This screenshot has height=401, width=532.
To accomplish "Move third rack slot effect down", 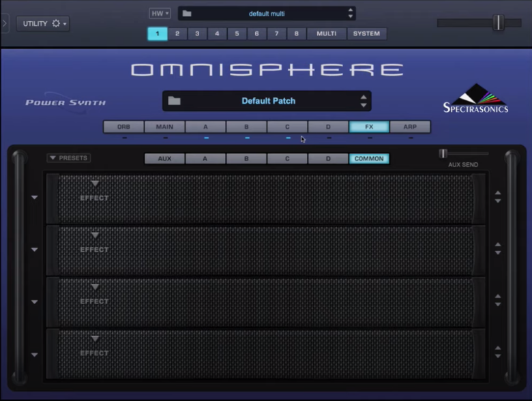I will click(x=498, y=304).
